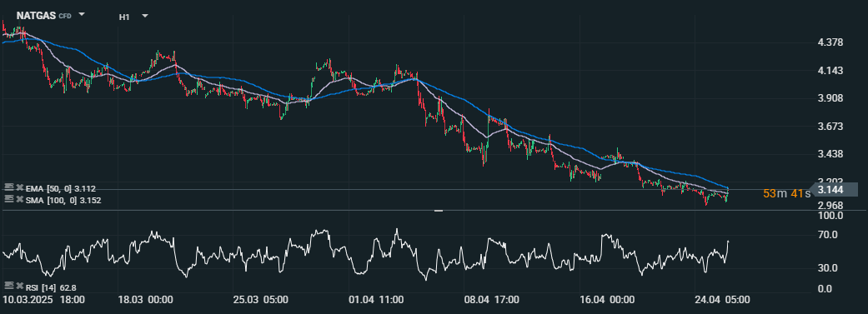Click the 24.04 05:00 time axis label
This screenshot has width=868, height=314.
tap(723, 300)
